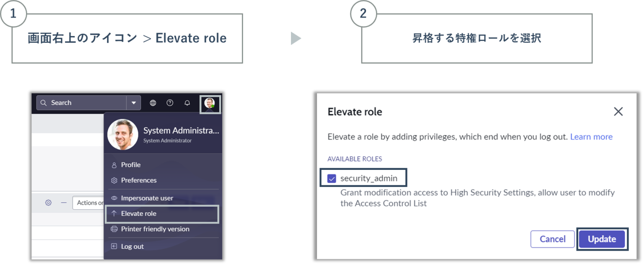
Task: Click the globe language icon in the header
Action: 153,103
